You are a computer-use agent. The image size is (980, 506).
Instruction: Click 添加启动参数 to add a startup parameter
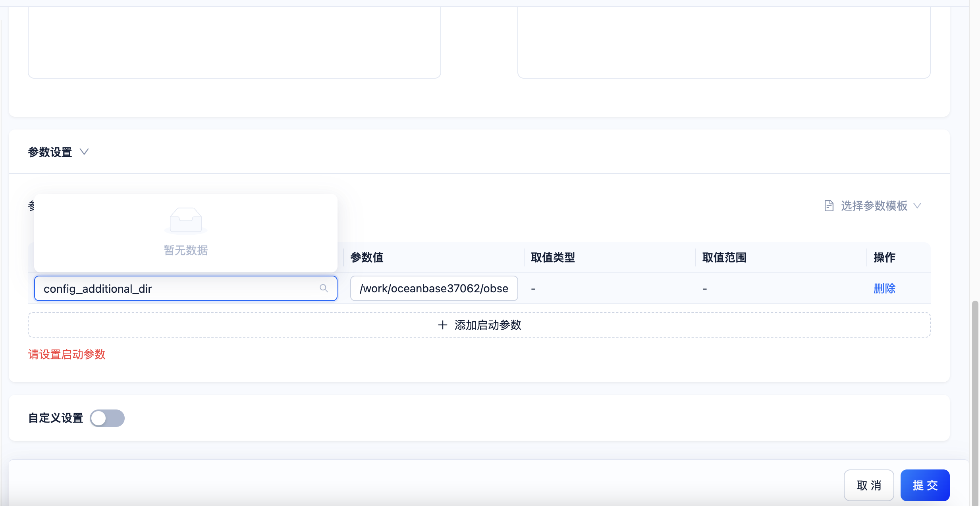[x=479, y=325]
